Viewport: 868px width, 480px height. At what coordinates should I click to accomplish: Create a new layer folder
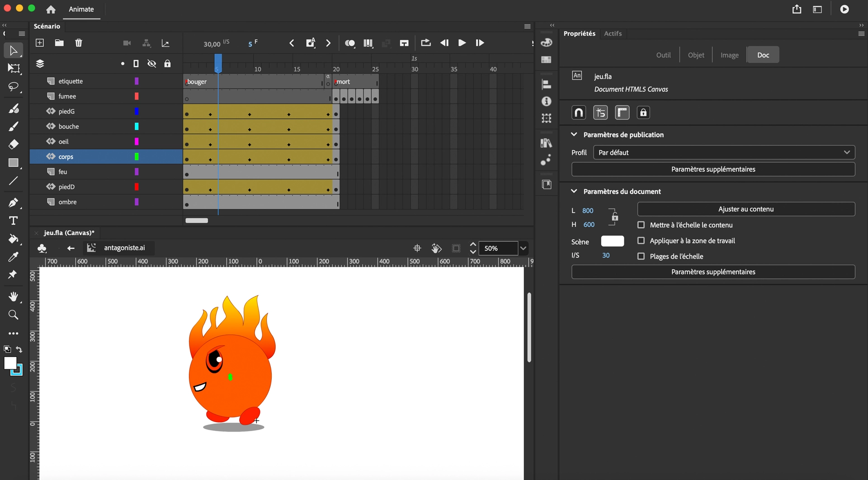point(59,43)
